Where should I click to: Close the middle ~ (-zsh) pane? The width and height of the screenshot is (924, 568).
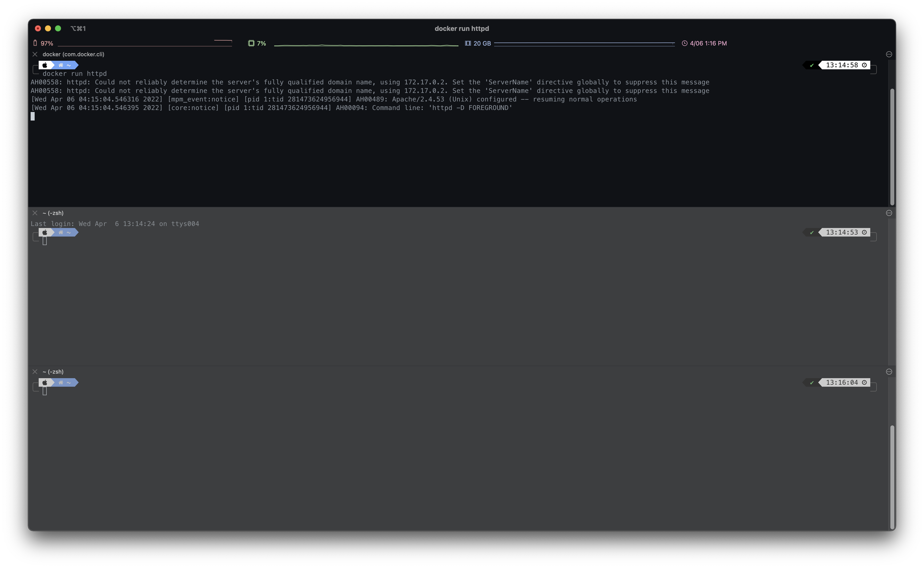35,213
